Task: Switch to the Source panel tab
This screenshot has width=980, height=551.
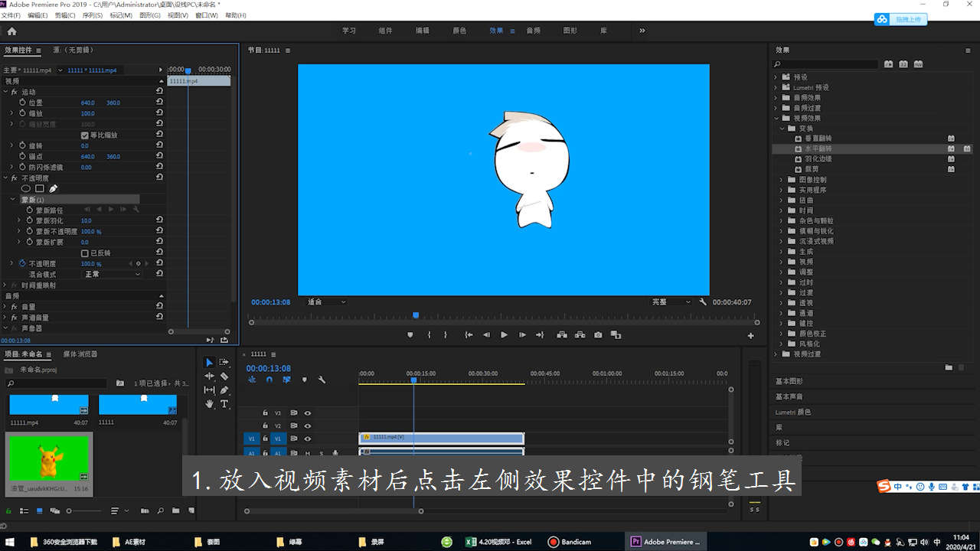Action: 73,50
